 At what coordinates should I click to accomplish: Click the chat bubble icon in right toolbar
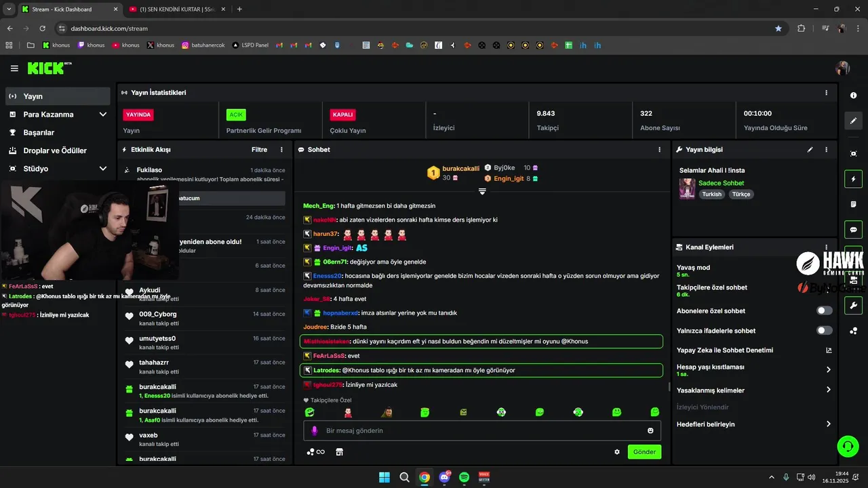tap(854, 229)
